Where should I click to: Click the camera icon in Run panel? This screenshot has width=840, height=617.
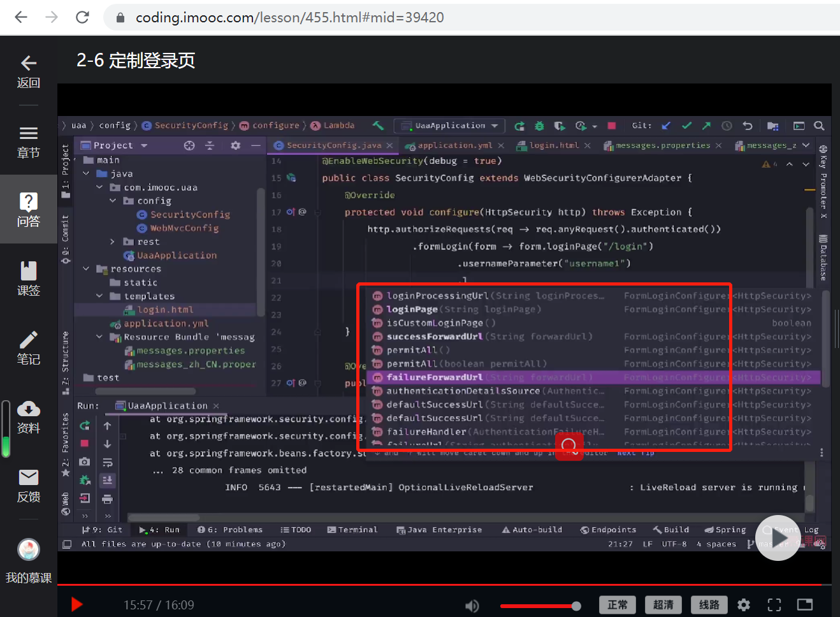85,461
